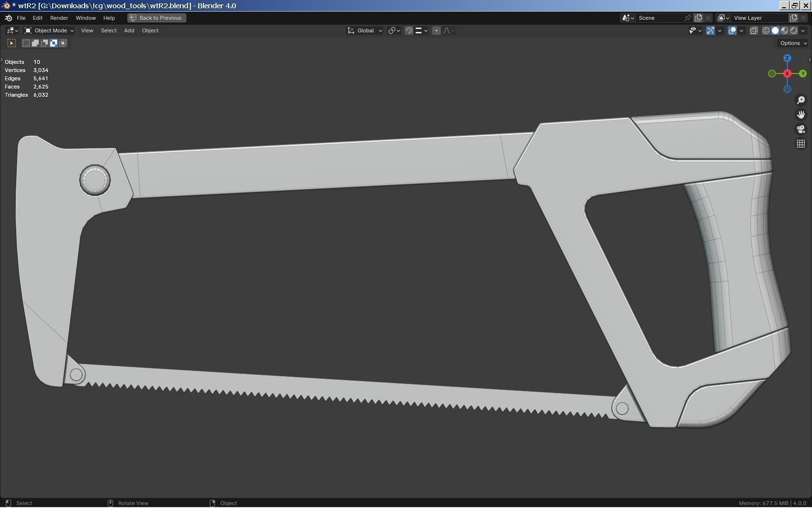812x508 pixels.
Task: Set selection mode to new selection
Action: 26,43
